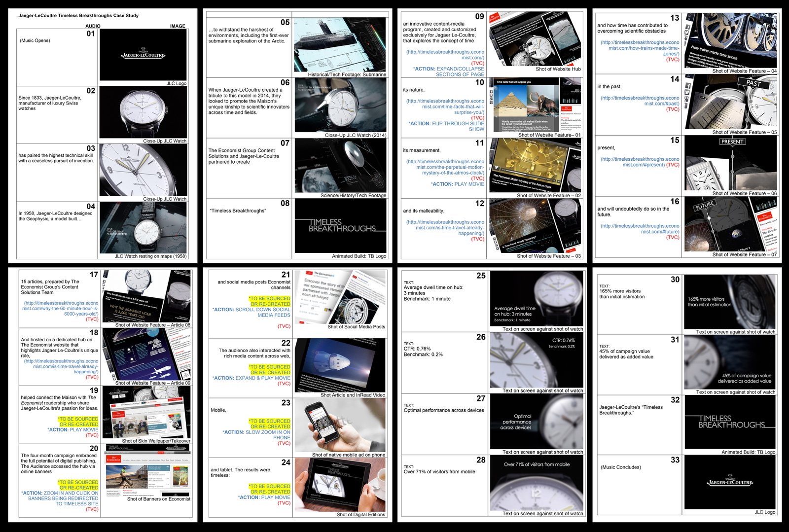Click the why-the-60-minute-hour article link

(x=60, y=308)
